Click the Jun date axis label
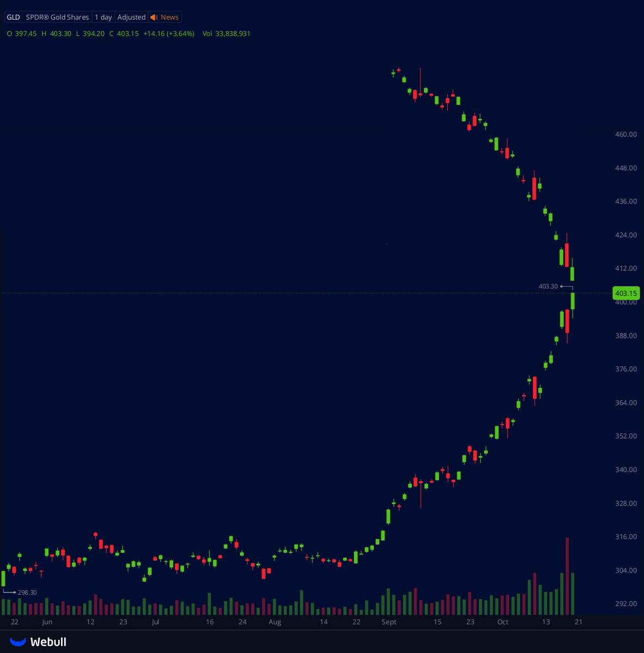Image resolution: width=644 pixels, height=653 pixels. click(x=47, y=622)
